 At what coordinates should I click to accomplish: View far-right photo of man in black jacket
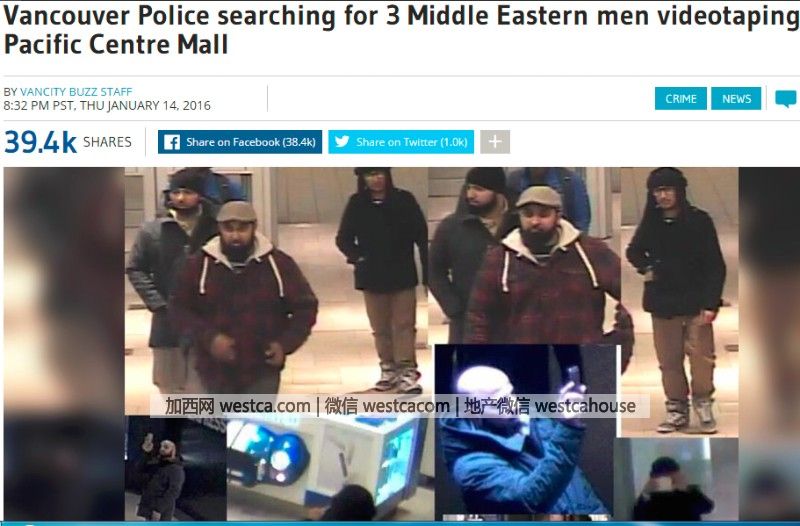(680, 302)
